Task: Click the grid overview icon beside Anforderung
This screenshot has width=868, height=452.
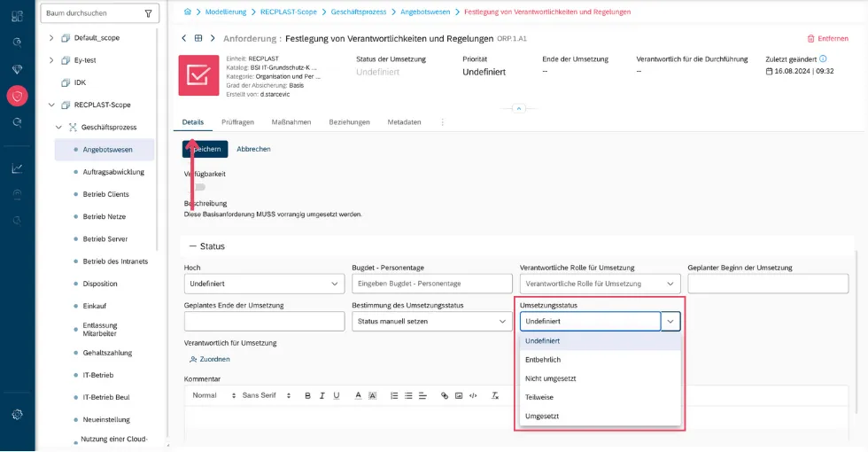Action: pyautogui.click(x=198, y=38)
